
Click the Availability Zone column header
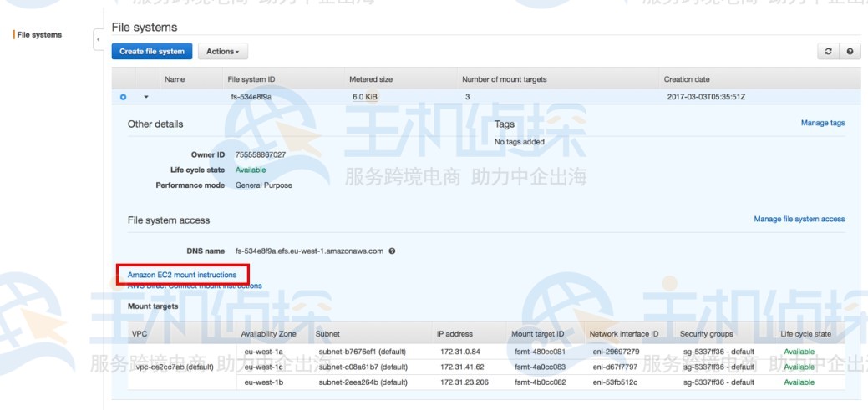click(x=268, y=334)
